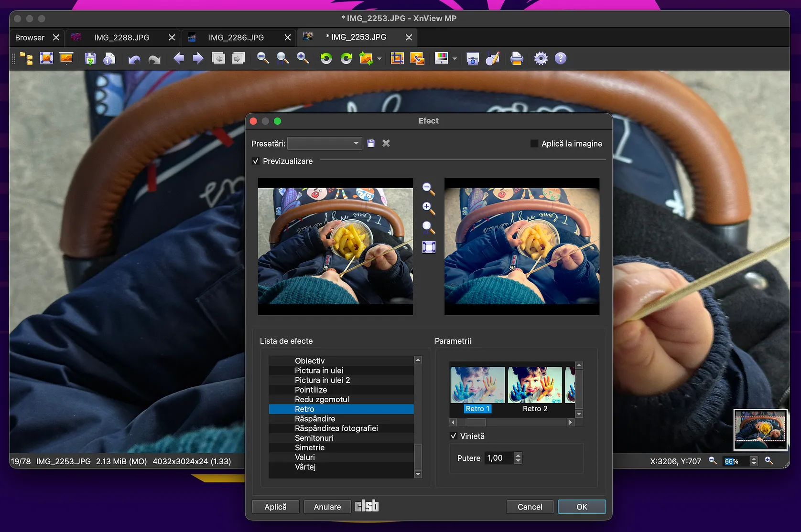Click the Save file toolbar icon

point(90,59)
